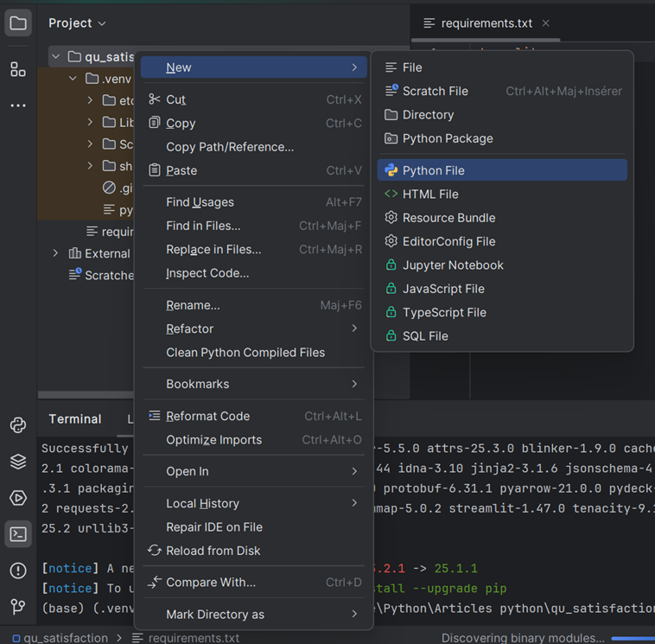Open the Python Console tool icon
The image size is (655, 644).
pos(18,425)
